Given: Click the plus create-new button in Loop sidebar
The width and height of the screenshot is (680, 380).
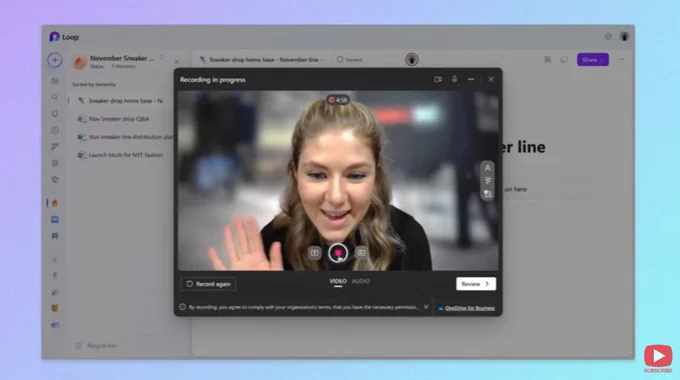Looking at the screenshot, I should click(55, 60).
